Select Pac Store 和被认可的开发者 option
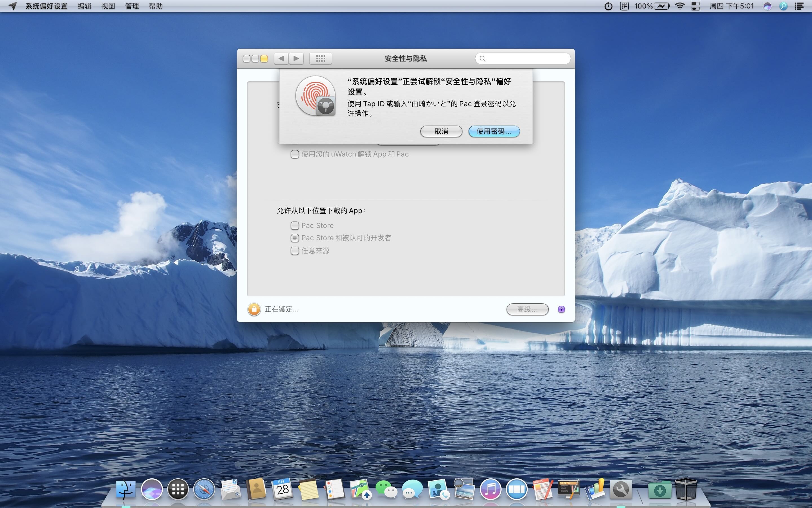This screenshot has height=508, width=812. pyautogui.click(x=295, y=238)
